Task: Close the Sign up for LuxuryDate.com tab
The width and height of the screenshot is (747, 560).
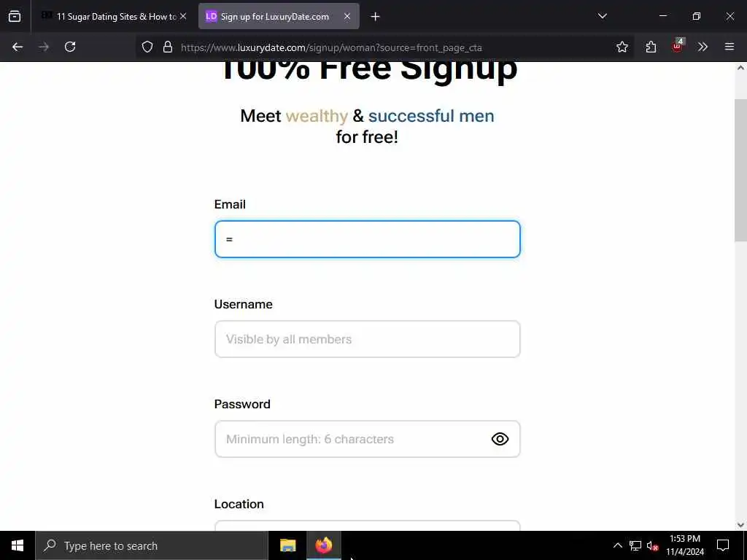Action: tap(347, 16)
